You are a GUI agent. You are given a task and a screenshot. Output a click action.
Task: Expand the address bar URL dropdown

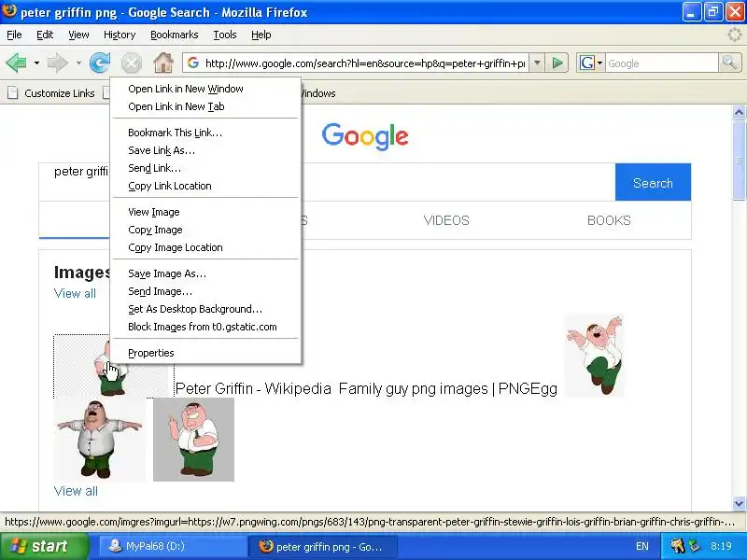537,63
